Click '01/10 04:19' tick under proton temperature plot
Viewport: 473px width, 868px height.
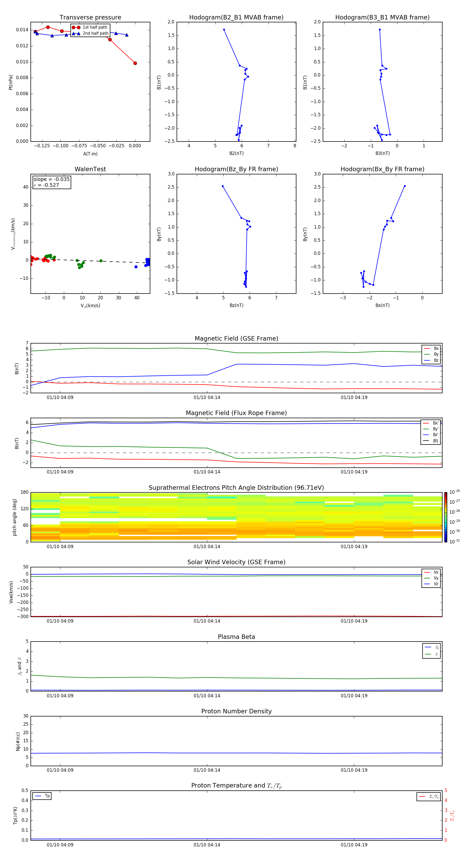point(354,845)
